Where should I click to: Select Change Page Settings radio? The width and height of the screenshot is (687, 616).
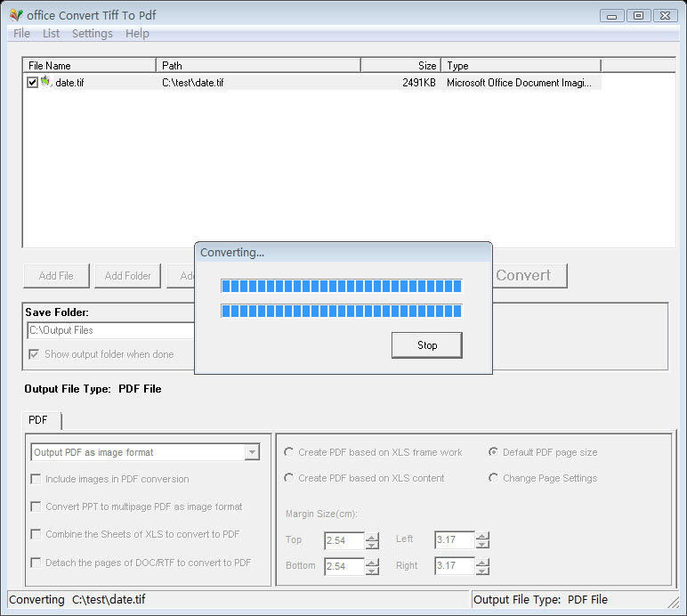(493, 477)
